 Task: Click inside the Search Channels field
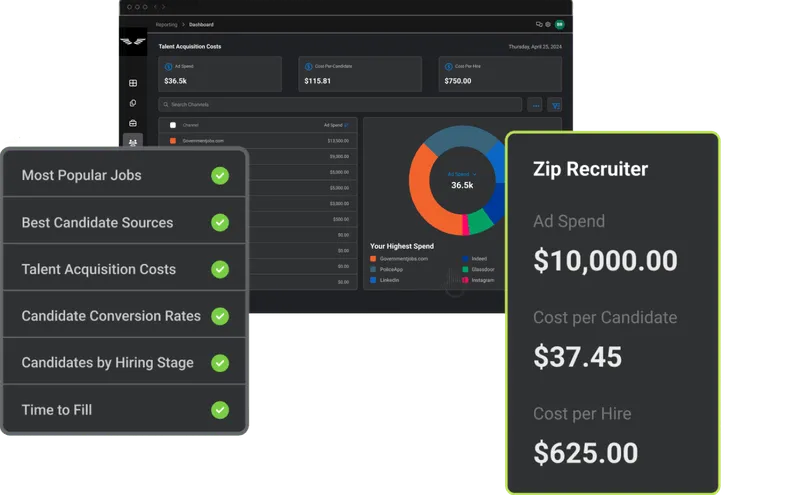coord(340,105)
